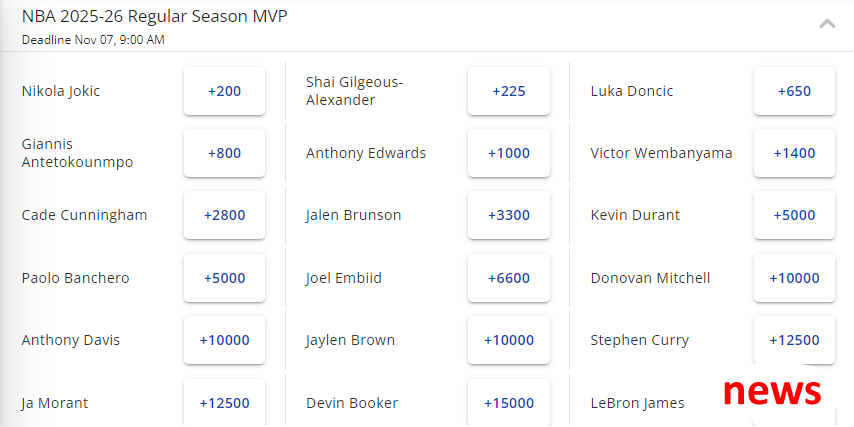The image size is (854, 427).
Task: Click Devin Booker +15000 odds button
Action: (x=509, y=403)
